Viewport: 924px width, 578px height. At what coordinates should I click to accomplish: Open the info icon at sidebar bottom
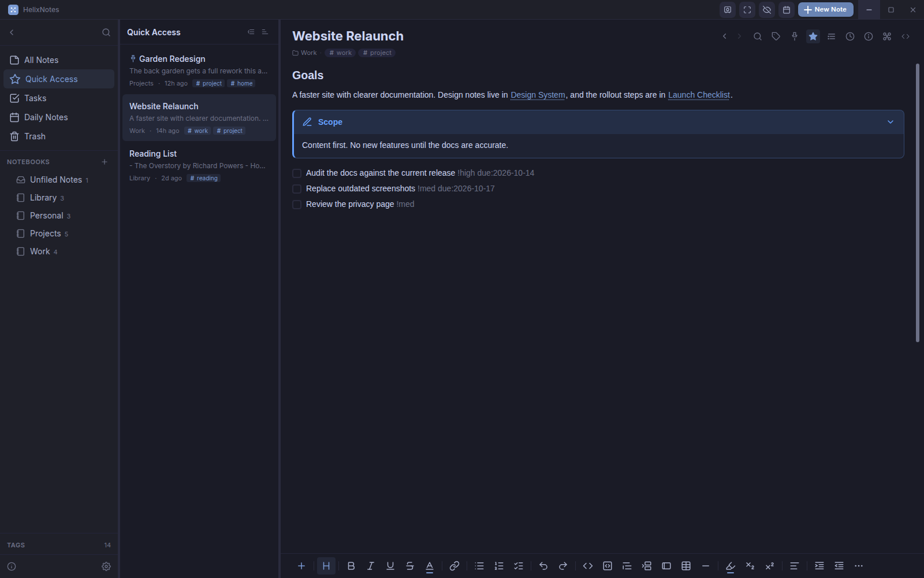12,566
